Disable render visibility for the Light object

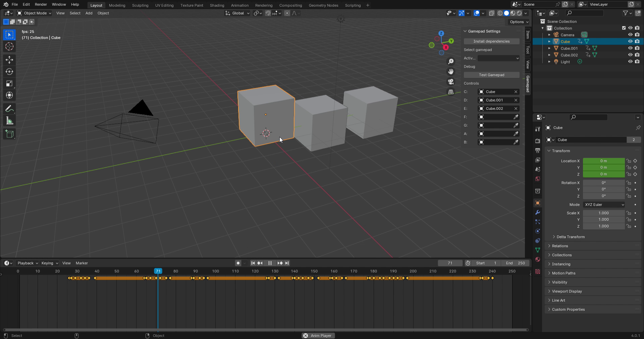(x=637, y=62)
